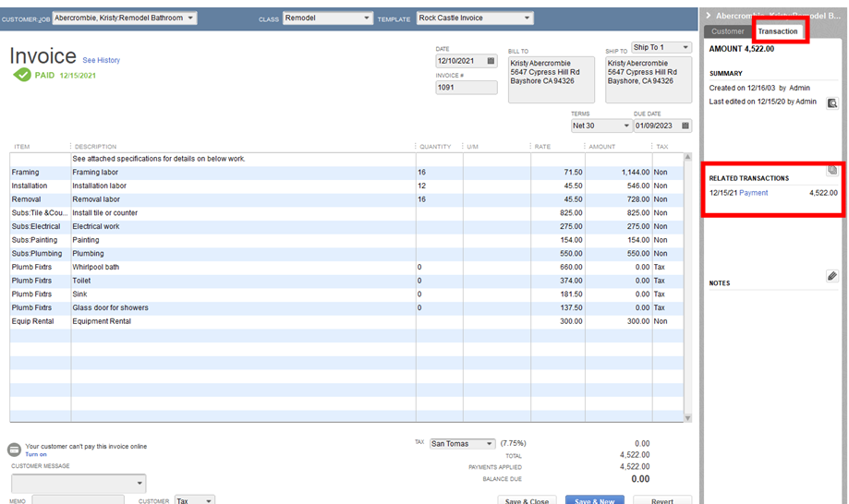849x504 pixels.
Task: Click the summary details icon beside Last edited
Action: [x=831, y=102]
